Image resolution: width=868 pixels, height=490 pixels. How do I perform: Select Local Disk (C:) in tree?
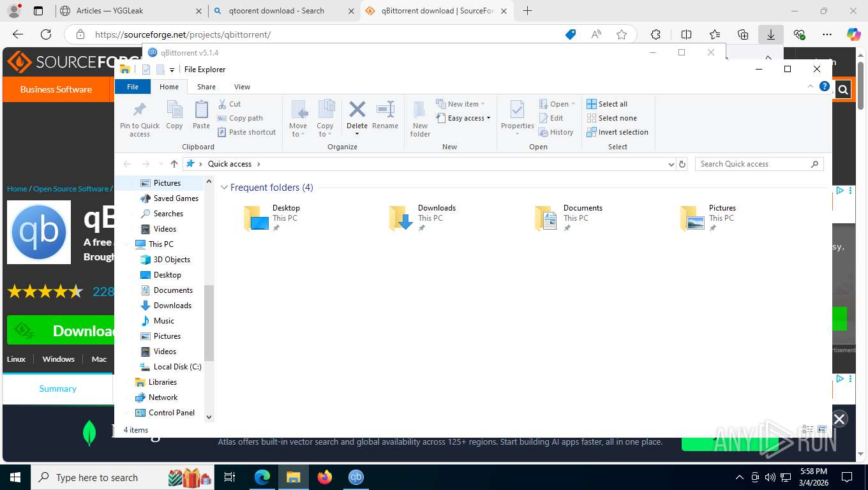170,367
